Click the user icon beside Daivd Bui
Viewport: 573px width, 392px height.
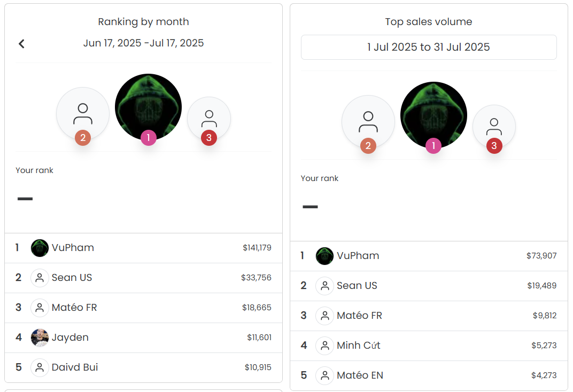(40, 367)
